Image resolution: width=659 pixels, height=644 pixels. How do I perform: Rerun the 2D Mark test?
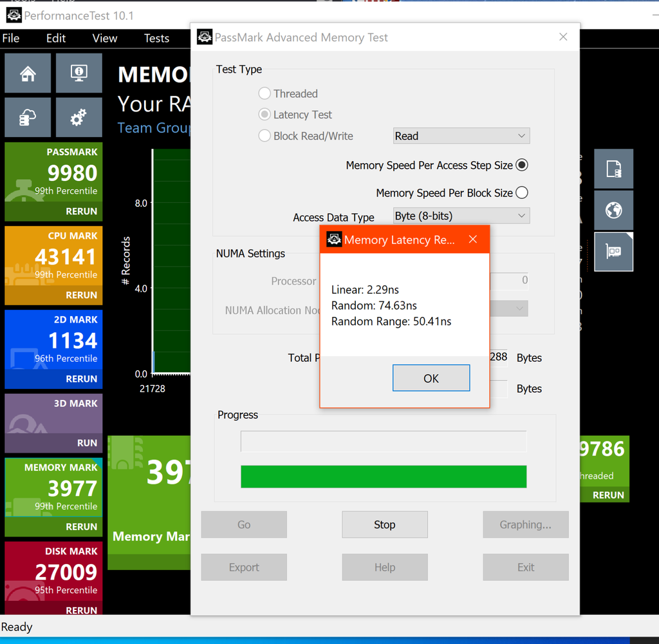pyautogui.click(x=81, y=379)
